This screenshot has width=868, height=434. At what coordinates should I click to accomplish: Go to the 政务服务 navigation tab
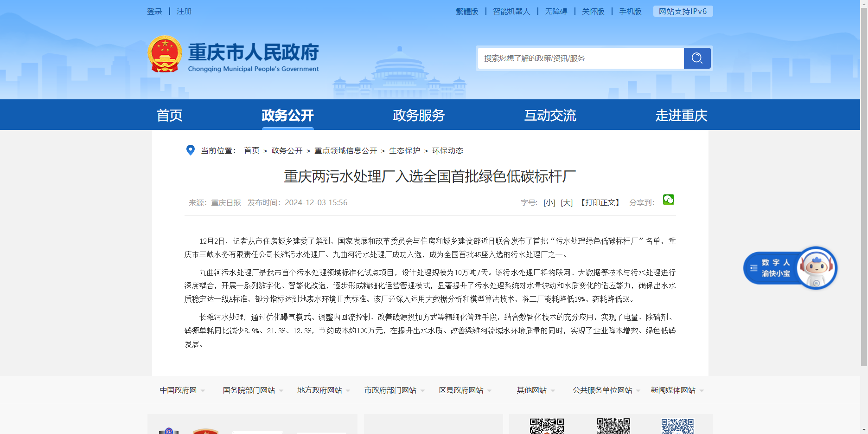pyautogui.click(x=419, y=115)
